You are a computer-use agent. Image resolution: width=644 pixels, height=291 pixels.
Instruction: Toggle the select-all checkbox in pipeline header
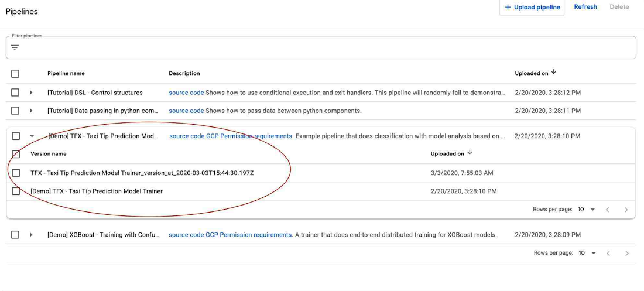(x=15, y=74)
